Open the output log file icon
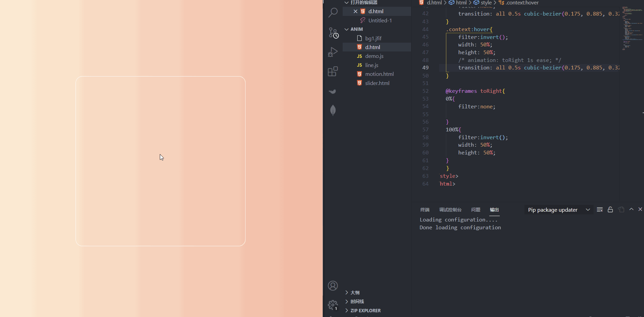Image resolution: width=644 pixels, height=317 pixels. coord(621,210)
